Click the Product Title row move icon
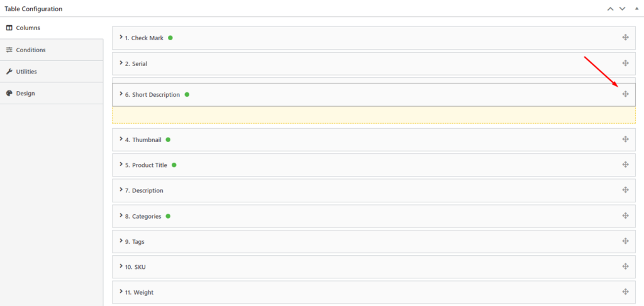Viewport: 644px width, 306px height. click(x=625, y=165)
